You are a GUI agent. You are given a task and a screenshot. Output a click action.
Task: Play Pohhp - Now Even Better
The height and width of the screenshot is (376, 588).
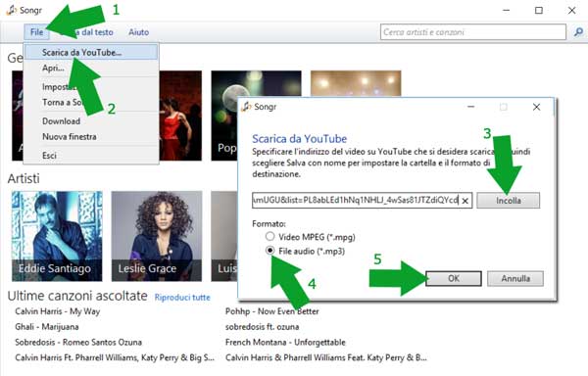(271, 311)
